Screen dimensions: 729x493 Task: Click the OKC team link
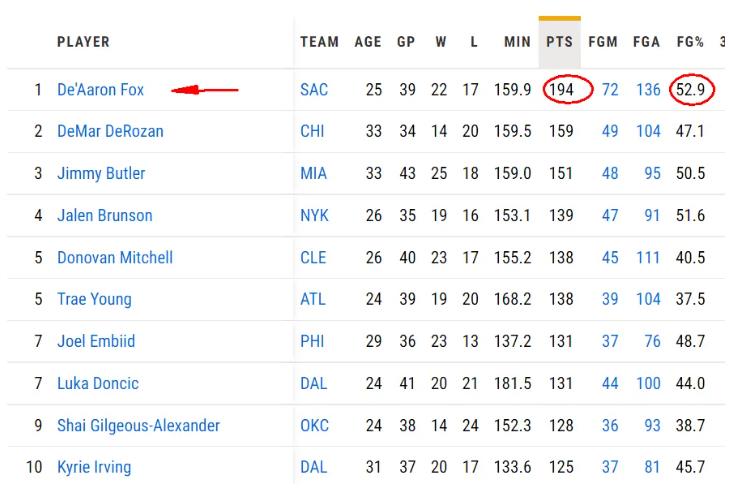[x=314, y=426]
